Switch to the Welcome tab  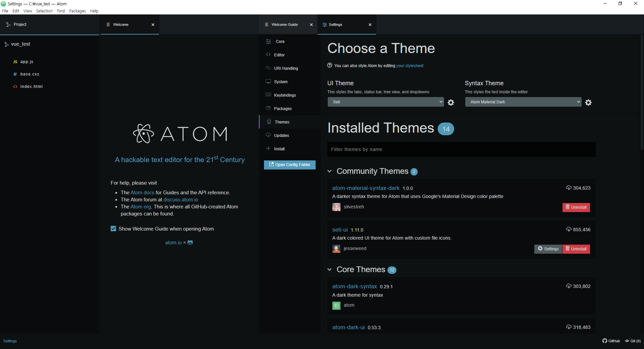(x=129, y=24)
